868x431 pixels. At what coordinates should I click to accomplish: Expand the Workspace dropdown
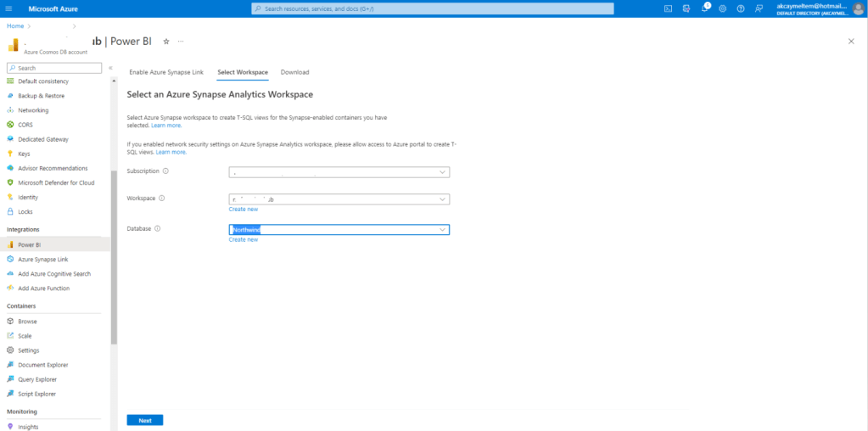[x=339, y=199]
